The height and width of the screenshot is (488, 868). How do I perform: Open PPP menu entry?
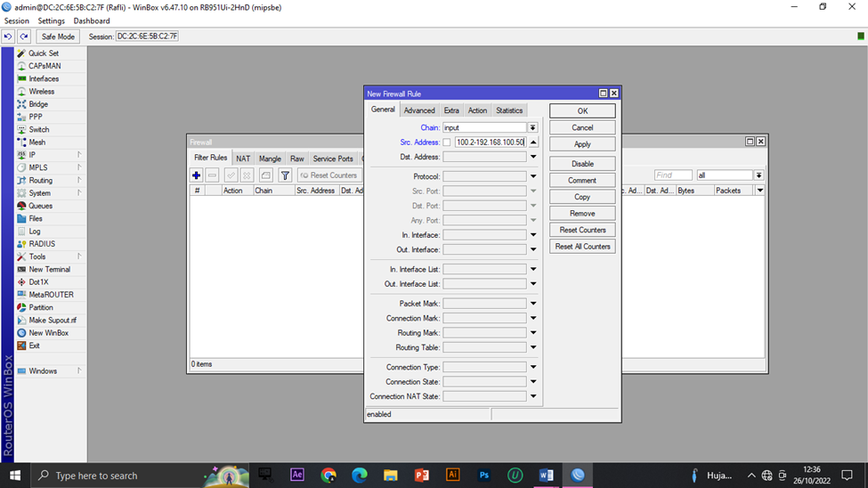tap(36, 117)
